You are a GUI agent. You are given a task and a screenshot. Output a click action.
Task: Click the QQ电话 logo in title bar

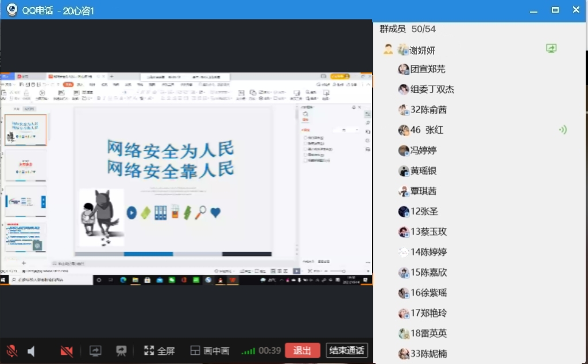[x=11, y=10]
